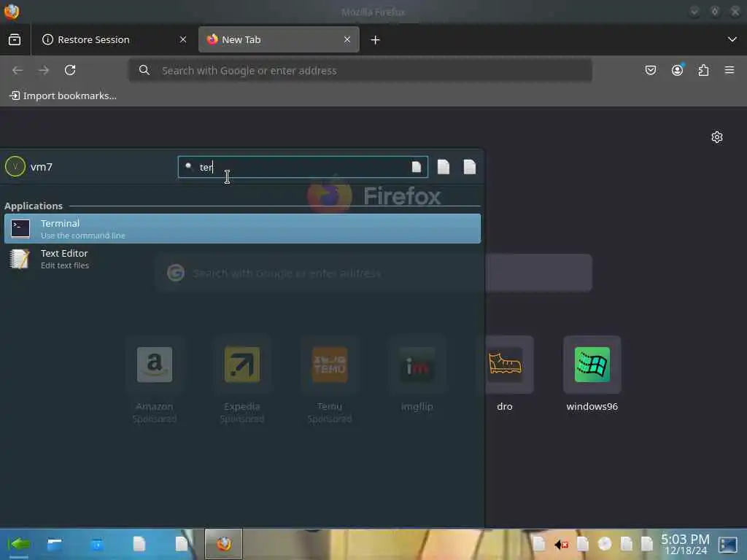This screenshot has width=747, height=560.
Task: Click the address bar search field
Action: (x=360, y=71)
